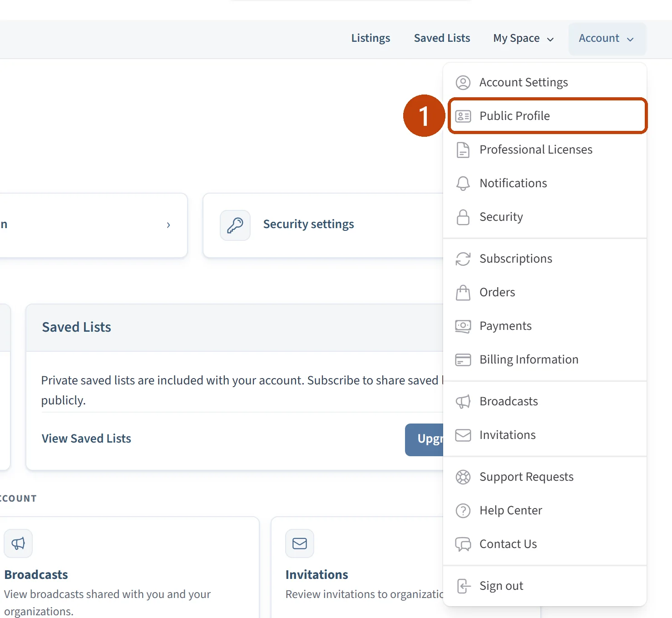Click the blue Upgrade button

click(x=424, y=439)
